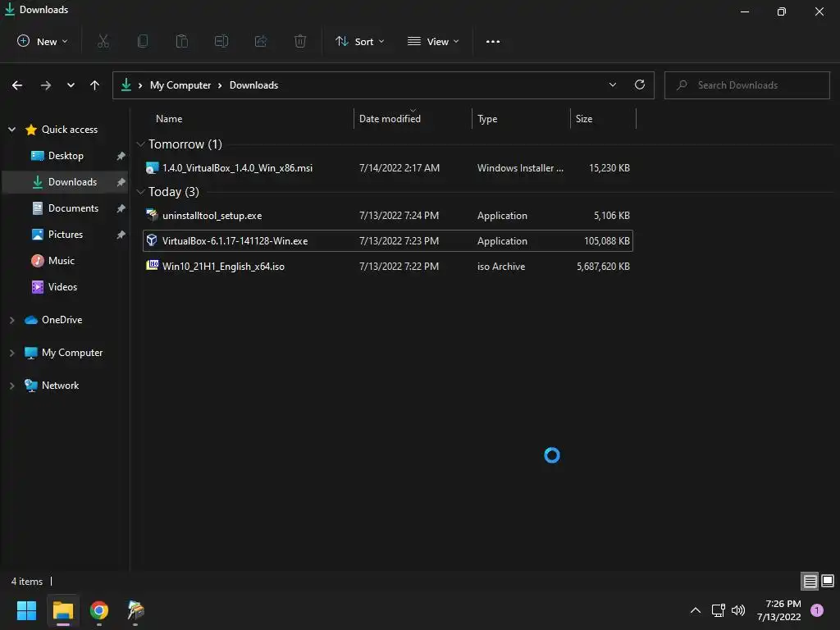
Task: Select VirtualBox-6.1.17-141128-Win.exe file
Action: click(x=388, y=241)
